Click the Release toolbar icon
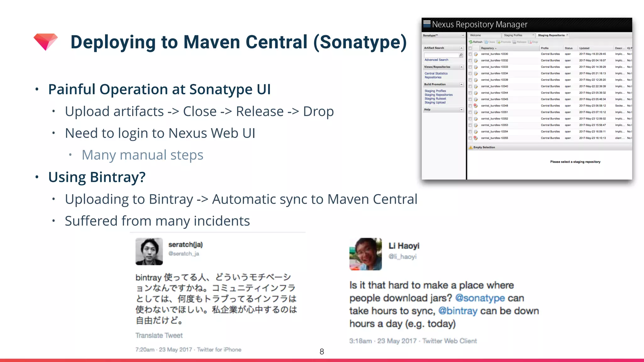The image size is (644, 362). [x=514, y=42]
